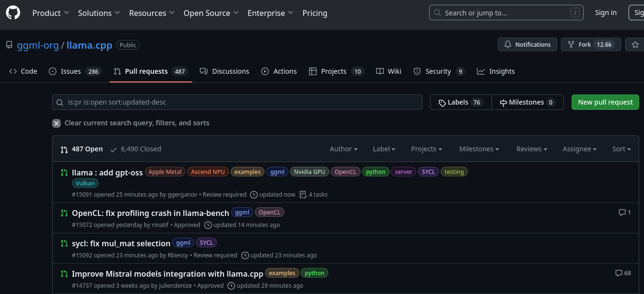Click the testing label tag

[x=454, y=172]
